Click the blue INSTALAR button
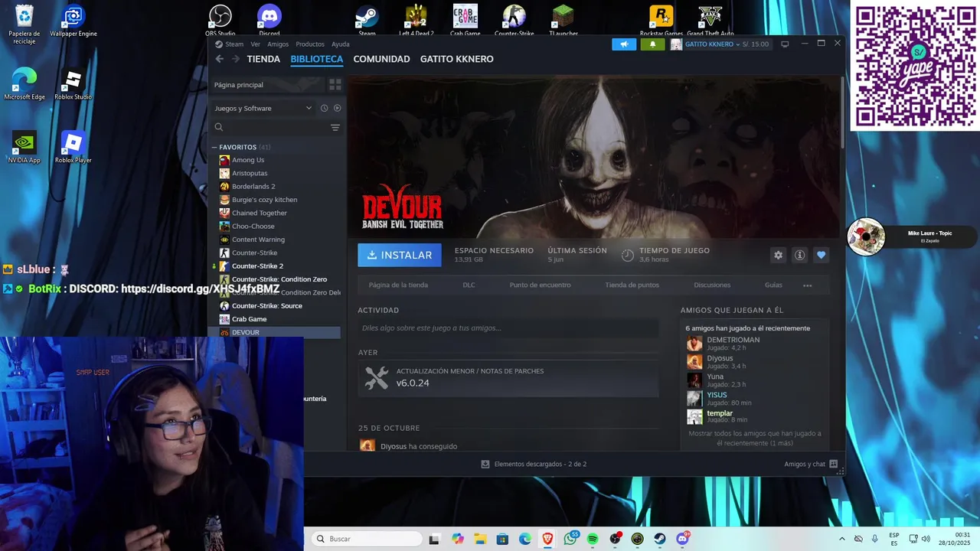The width and height of the screenshot is (980, 551). [400, 255]
